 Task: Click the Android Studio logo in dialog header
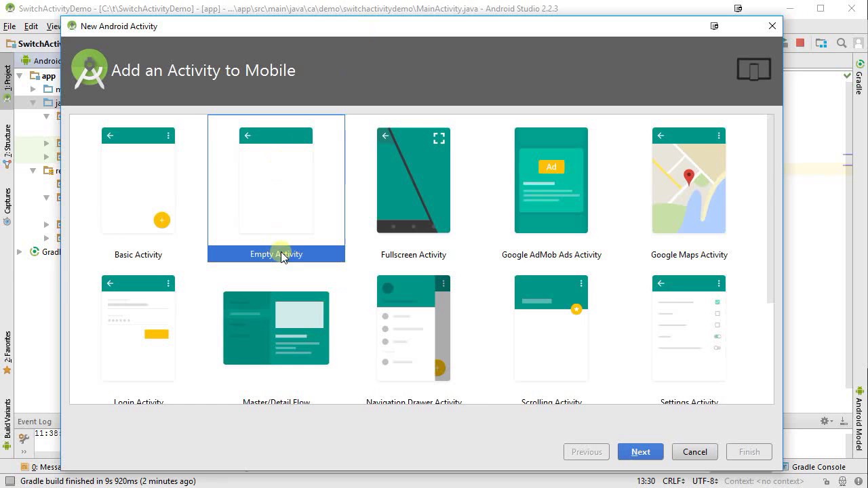click(x=90, y=69)
